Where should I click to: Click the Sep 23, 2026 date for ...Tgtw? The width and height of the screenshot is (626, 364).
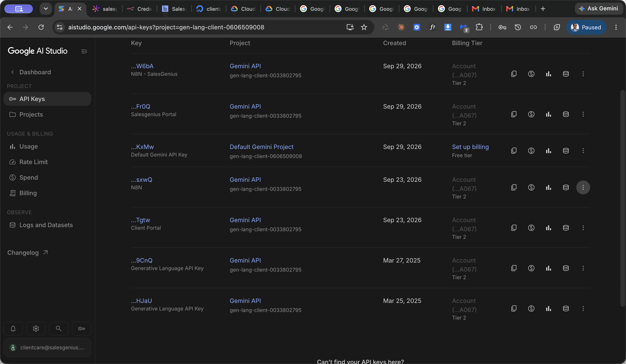tap(402, 220)
